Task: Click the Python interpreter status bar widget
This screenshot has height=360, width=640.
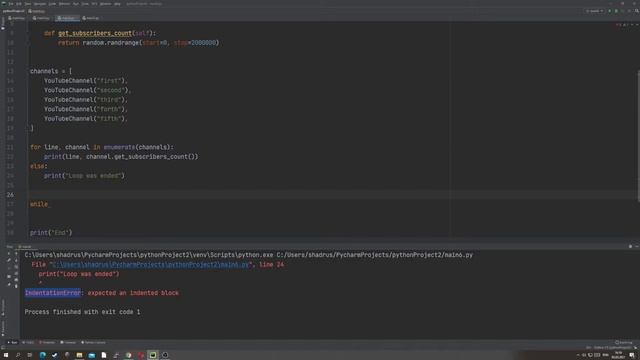Action: (x=612, y=348)
